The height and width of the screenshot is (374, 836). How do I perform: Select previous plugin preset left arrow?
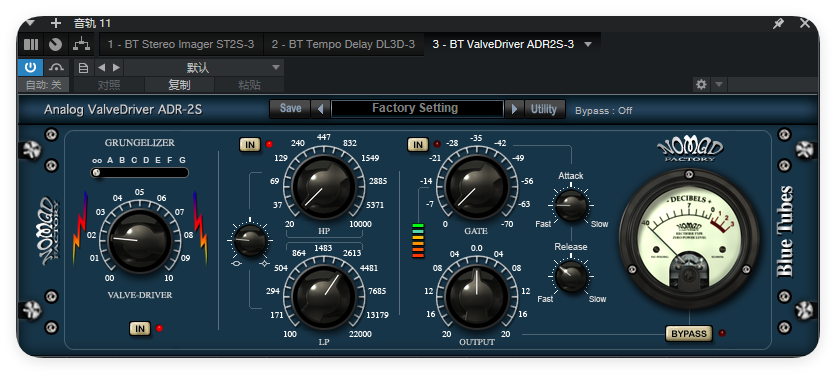320,109
